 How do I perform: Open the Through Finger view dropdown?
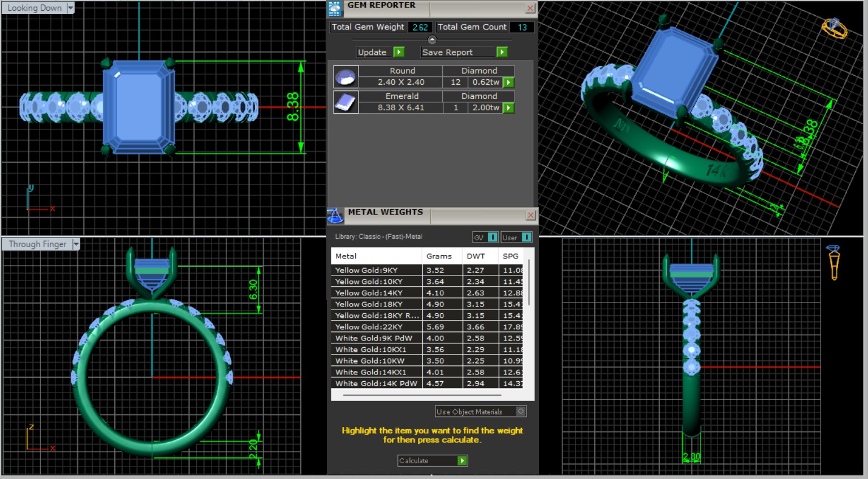(x=76, y=244)
